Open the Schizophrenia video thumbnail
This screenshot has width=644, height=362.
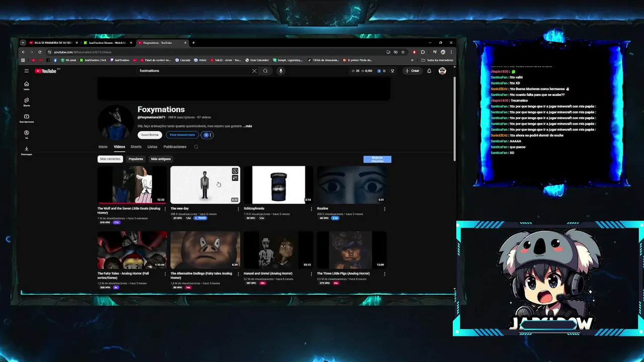click(x=278, y=185)
